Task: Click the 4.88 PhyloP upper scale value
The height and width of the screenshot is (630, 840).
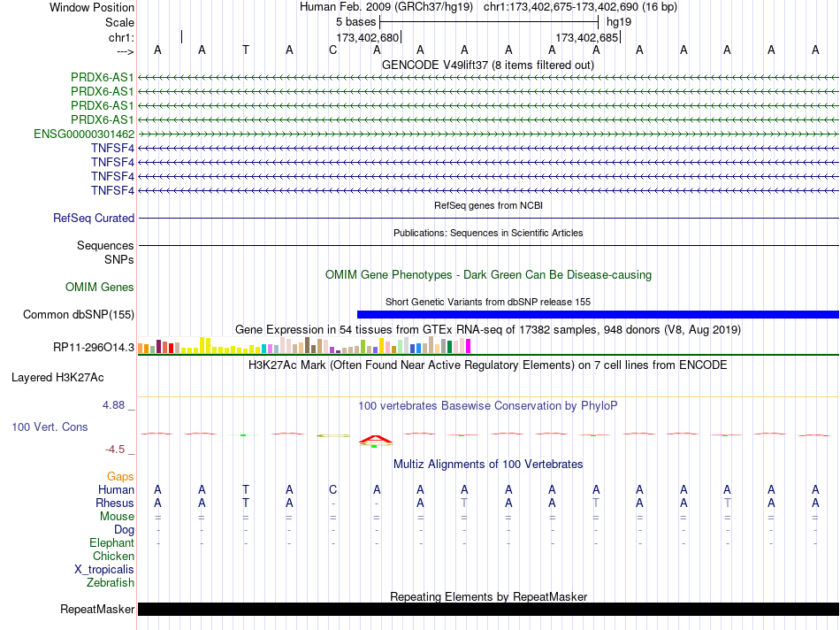Action: pyautogui.click(x=113, y=405)
